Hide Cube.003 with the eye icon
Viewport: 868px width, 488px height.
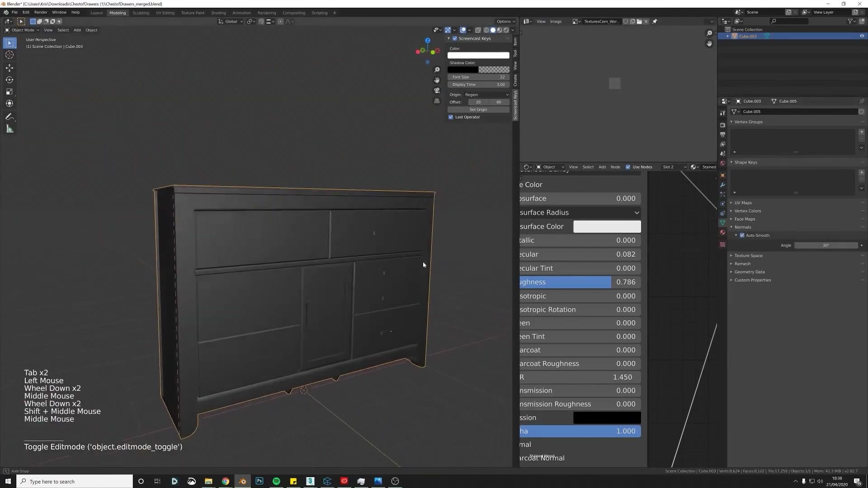862,36
